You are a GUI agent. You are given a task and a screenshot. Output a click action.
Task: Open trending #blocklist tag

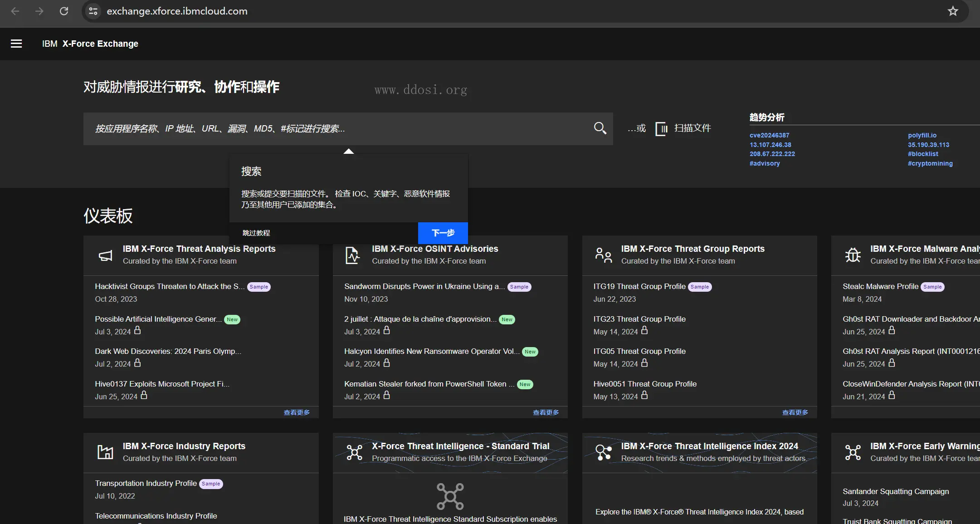click(x=923, y=154)
